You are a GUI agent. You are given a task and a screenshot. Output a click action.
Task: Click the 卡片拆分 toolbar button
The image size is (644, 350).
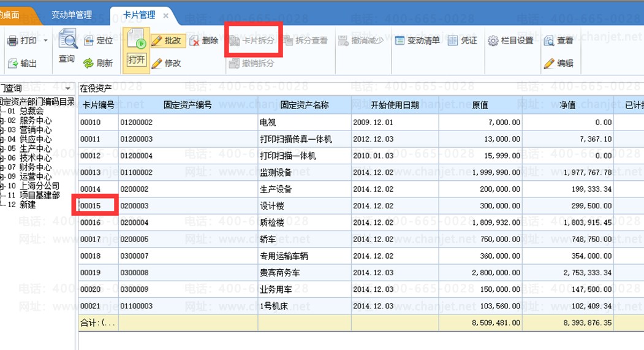(x=252, y=40)
